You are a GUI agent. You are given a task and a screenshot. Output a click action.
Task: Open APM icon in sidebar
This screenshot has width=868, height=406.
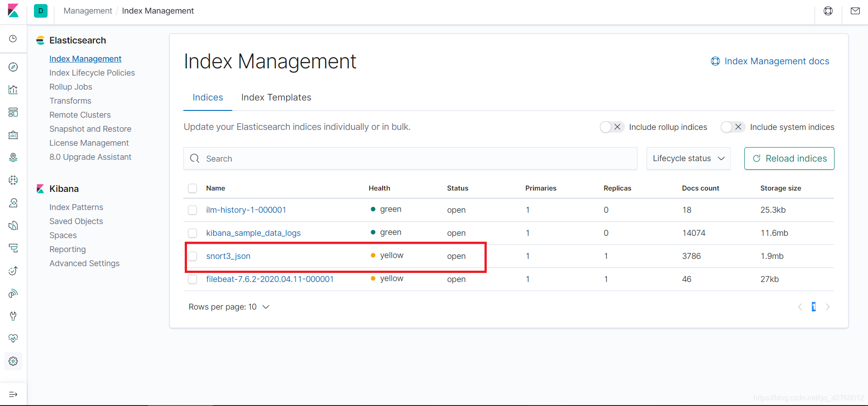13,248
